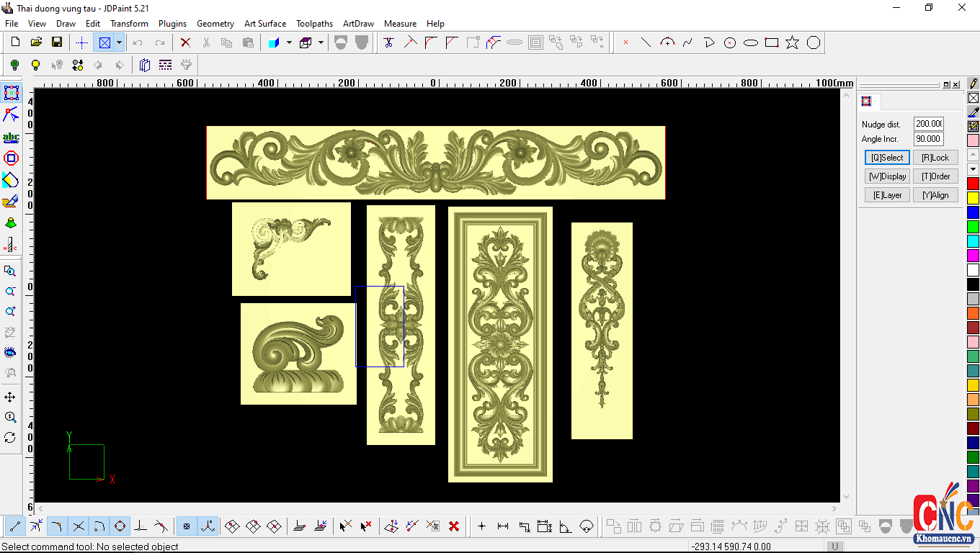Click the scissors trim tool

389,42
